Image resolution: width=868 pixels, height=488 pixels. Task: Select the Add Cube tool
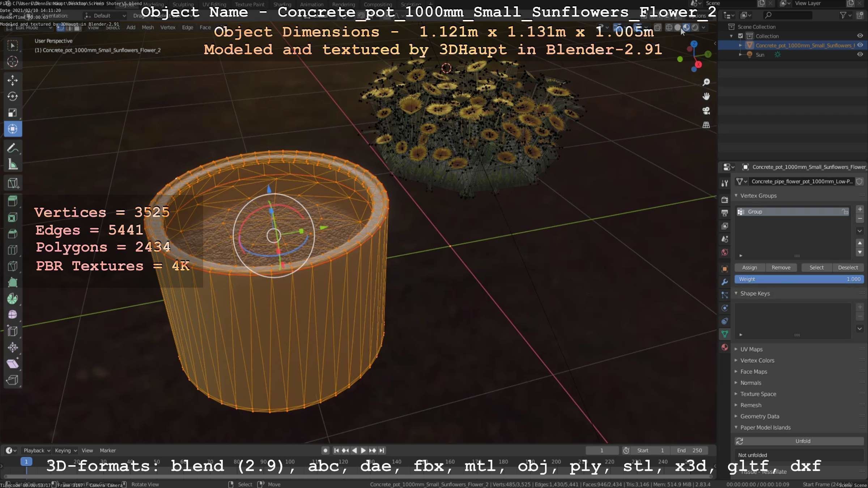[x=13, y=183]
